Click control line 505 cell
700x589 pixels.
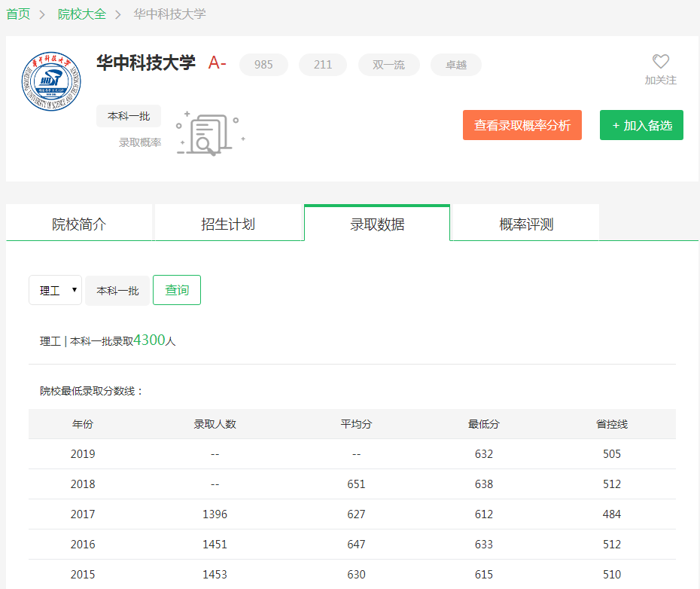click(x=612, y=454)
